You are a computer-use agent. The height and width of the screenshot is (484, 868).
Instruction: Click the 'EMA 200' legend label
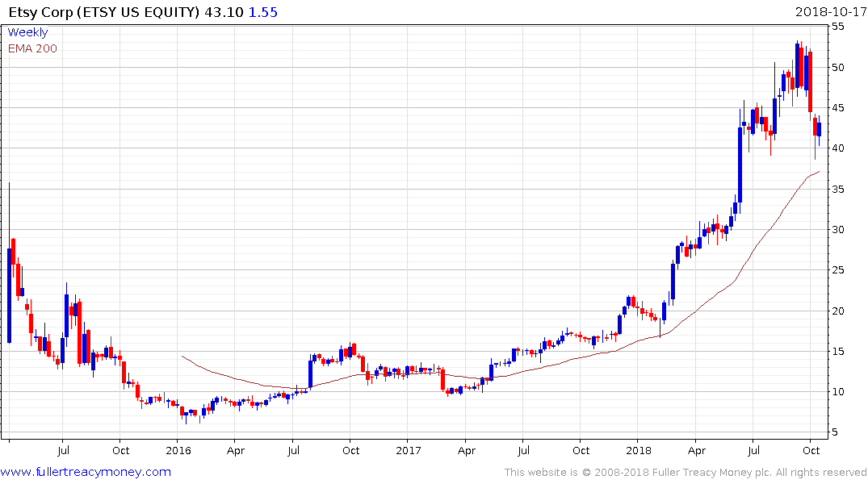coord(32,48)
